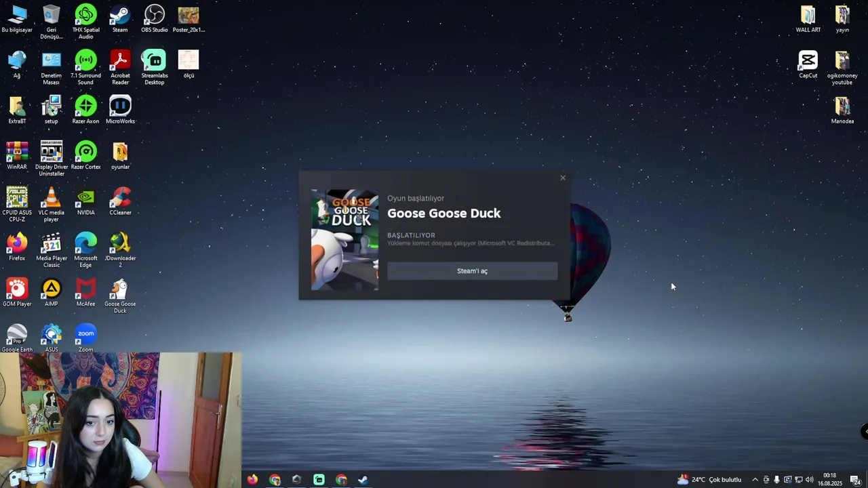Click the microphone tray icon
This screenshot has width=868, height=488.
coord(776,480)
